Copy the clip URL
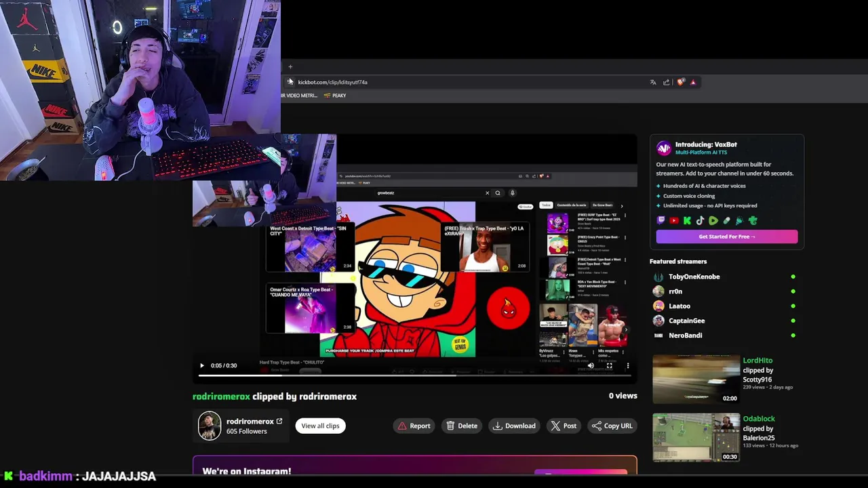 coord(612,426)
